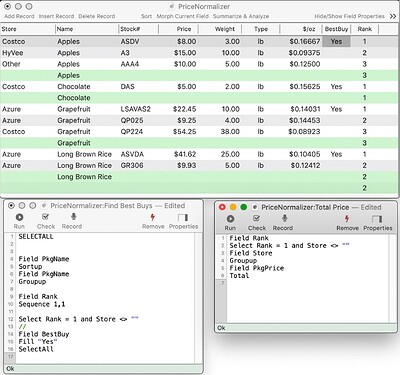
Task: Click Add Record toolbar button
Action: 19,16
